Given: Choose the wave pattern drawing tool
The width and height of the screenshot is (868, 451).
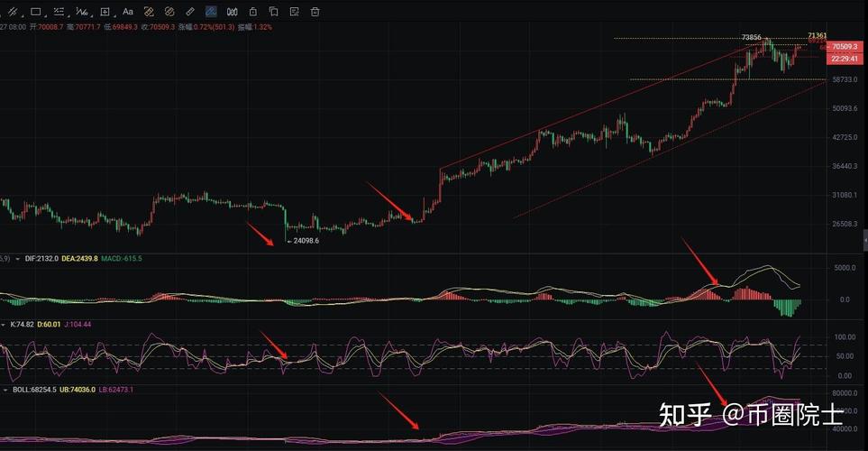Looking at the screenshot, I should pos(81,12).
